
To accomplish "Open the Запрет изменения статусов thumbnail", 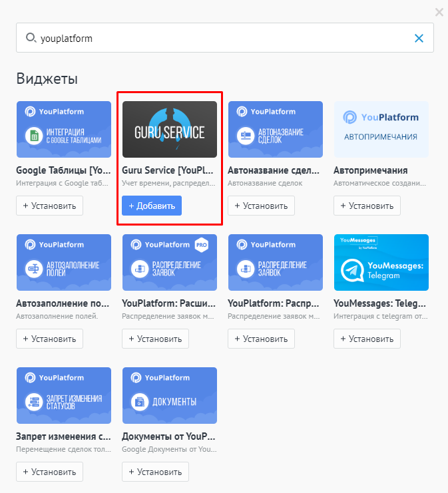I will pyautogui.click(x=64, y=395).
